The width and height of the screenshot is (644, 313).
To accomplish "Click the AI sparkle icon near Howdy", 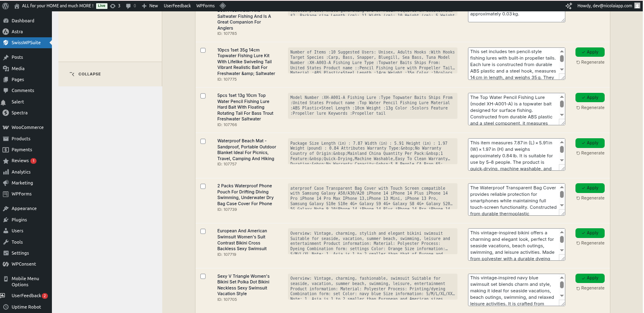I will coord(569,6).
